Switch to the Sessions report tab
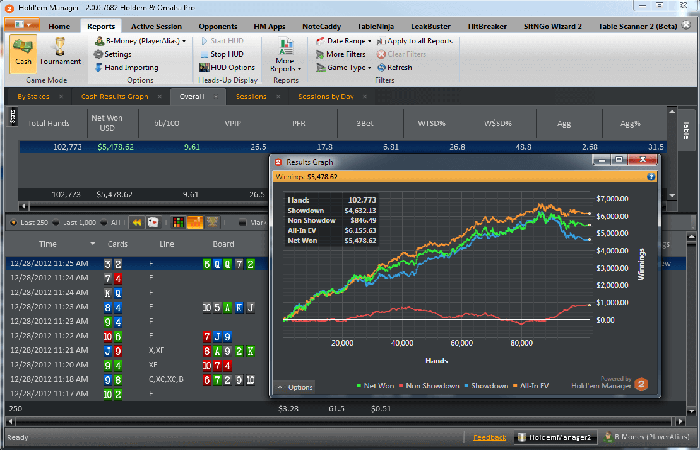 pyautogui.click(x=251, y=97)
